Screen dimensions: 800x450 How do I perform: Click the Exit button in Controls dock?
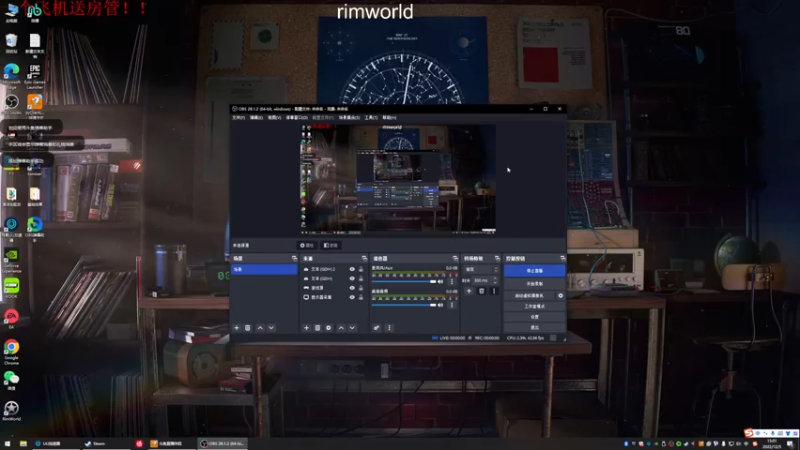pos(534,328)
